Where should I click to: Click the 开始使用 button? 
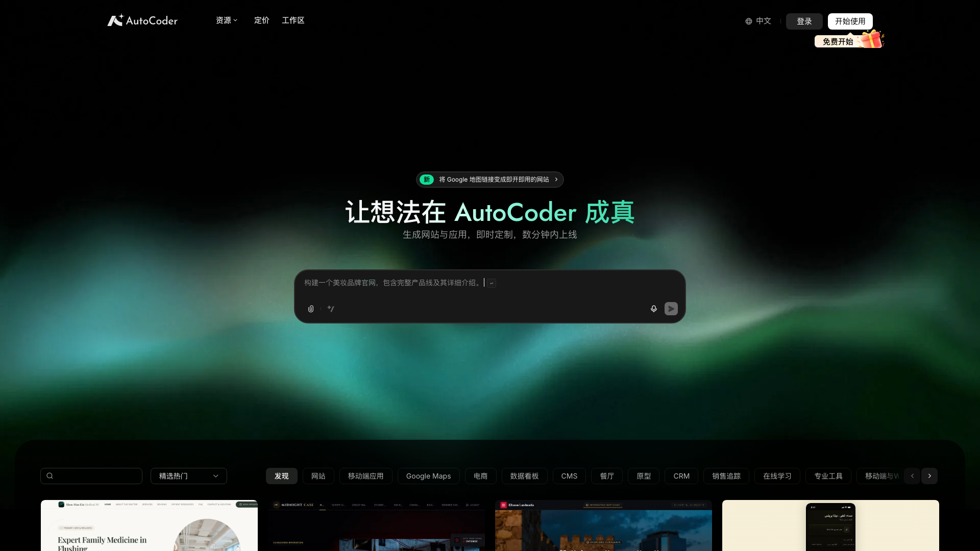click(x=850, y=21)
